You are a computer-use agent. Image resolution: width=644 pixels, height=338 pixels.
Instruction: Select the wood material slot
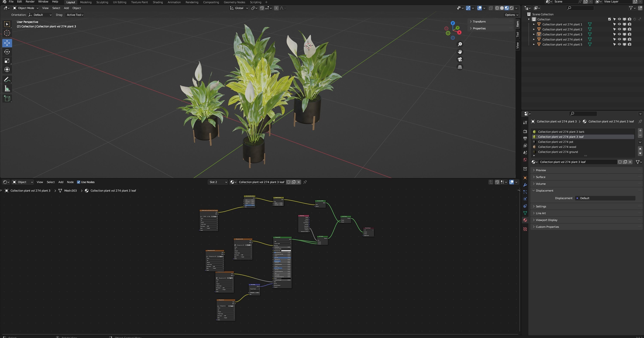583,147
